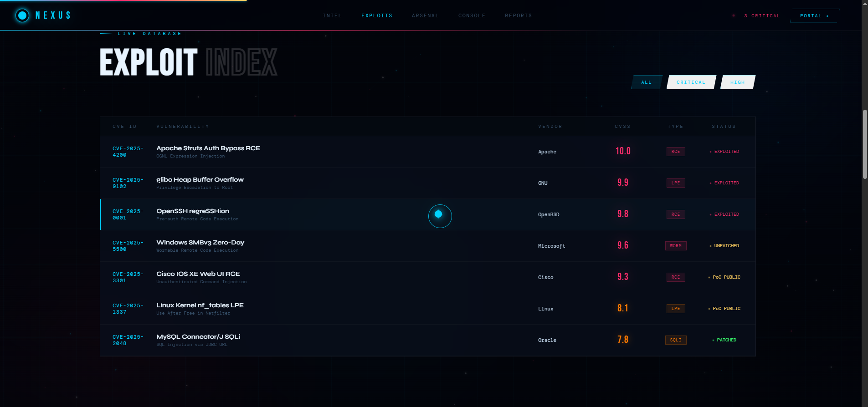Open the ARSENAL nav tab
The width and height of the screenshot is (868, 407).
tap(425, 16)
